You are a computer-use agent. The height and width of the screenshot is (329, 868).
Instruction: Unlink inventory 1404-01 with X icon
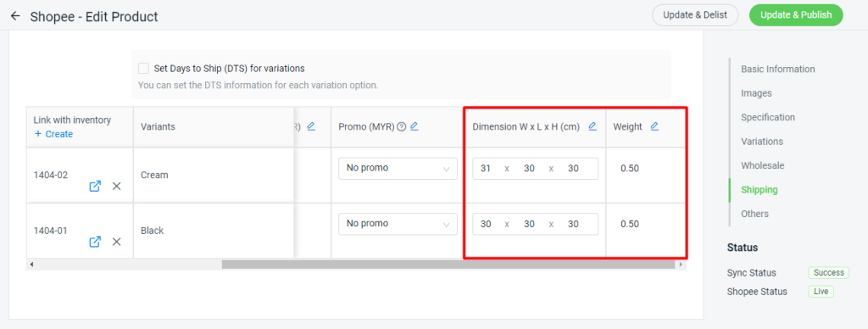[x=117, y=242]
